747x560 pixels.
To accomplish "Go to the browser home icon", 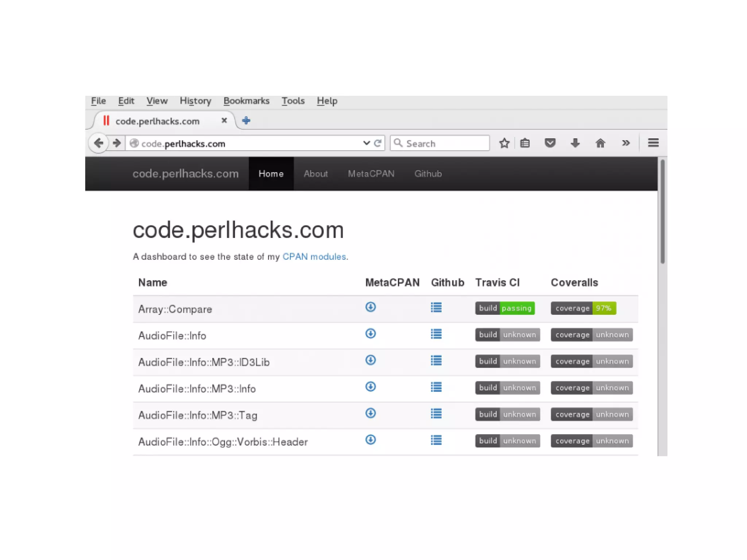I will [600, 143].
